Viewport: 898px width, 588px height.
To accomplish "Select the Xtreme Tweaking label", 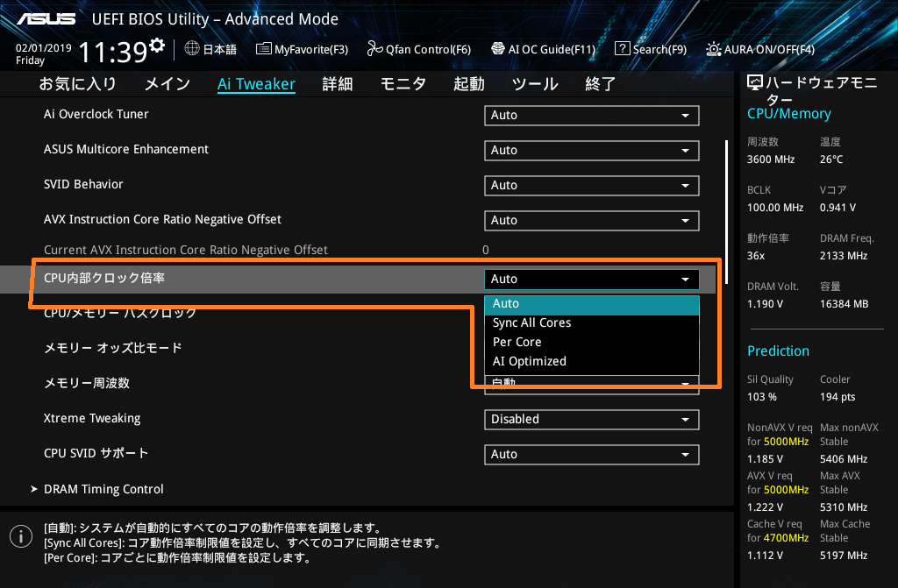I will click(92, 419).
